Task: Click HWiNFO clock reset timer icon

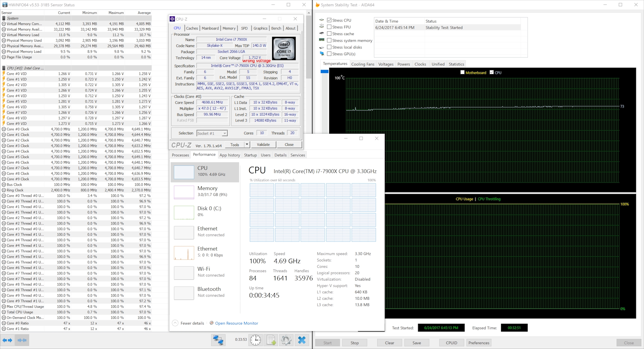Action: [256, 340]
